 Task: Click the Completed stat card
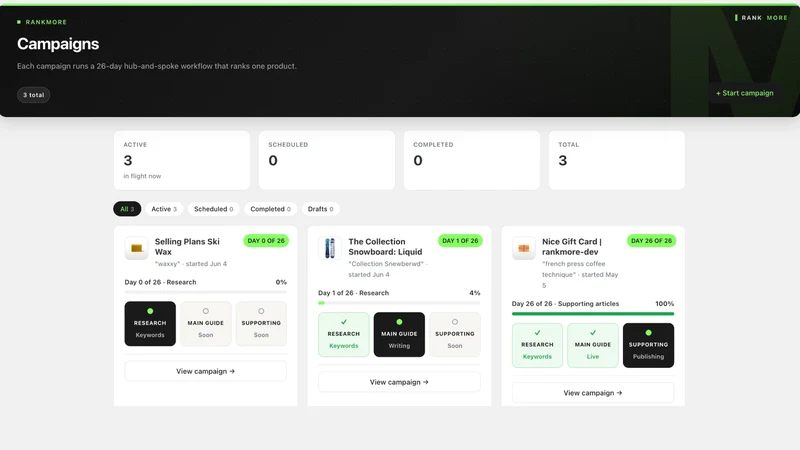[471, 160]
